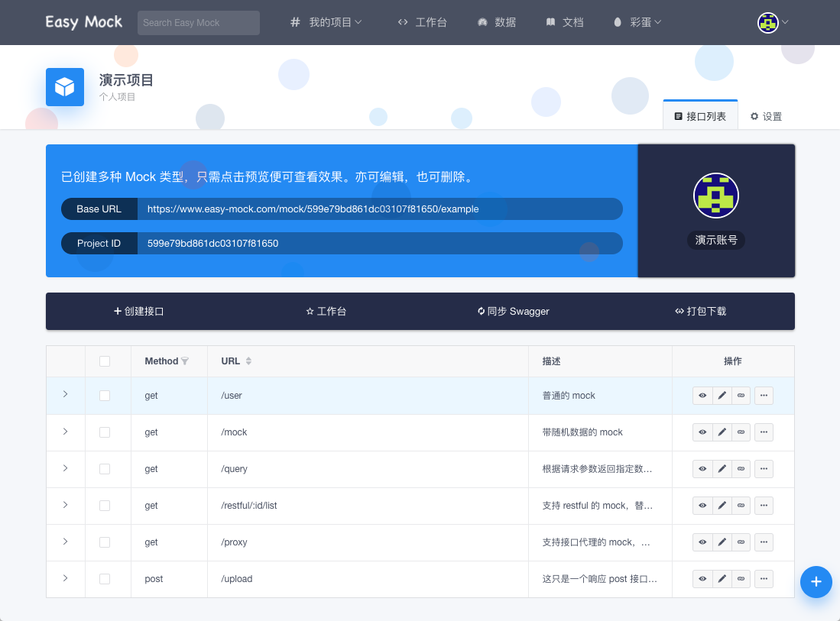Expand the /query row details
This screenshot has width=840, height=621.
(66, 468)
